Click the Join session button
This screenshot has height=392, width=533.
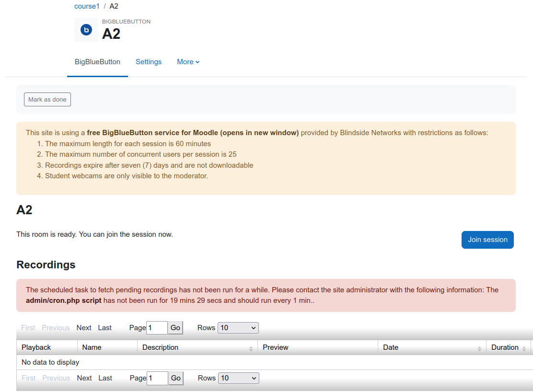(487, 240)
